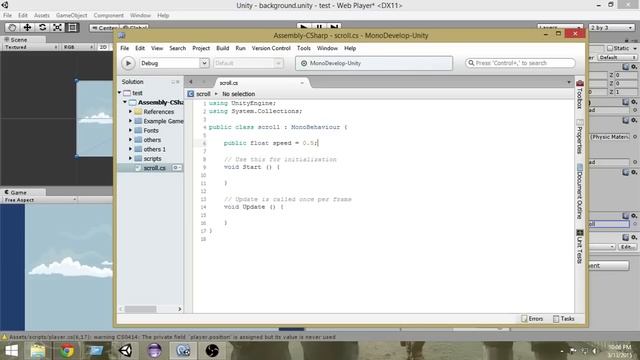Click the gear options button on scroll.cs row
This screenshot has width=640, height=360.
click(x=176, y=168)
